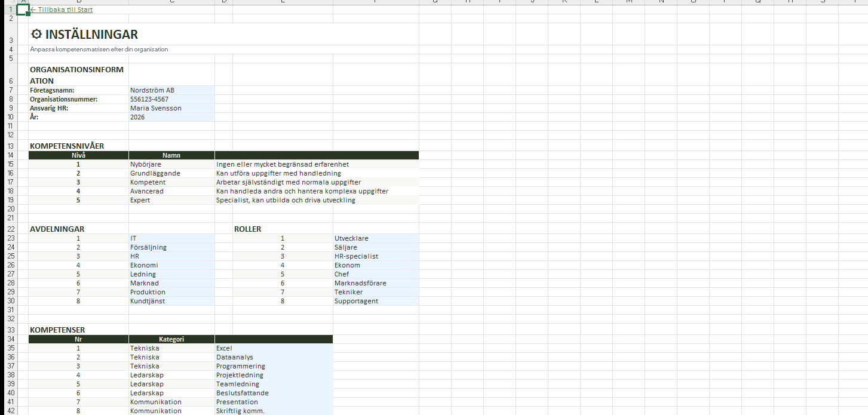Click the active cell A1
868x415 pixels.
(23, 10)
